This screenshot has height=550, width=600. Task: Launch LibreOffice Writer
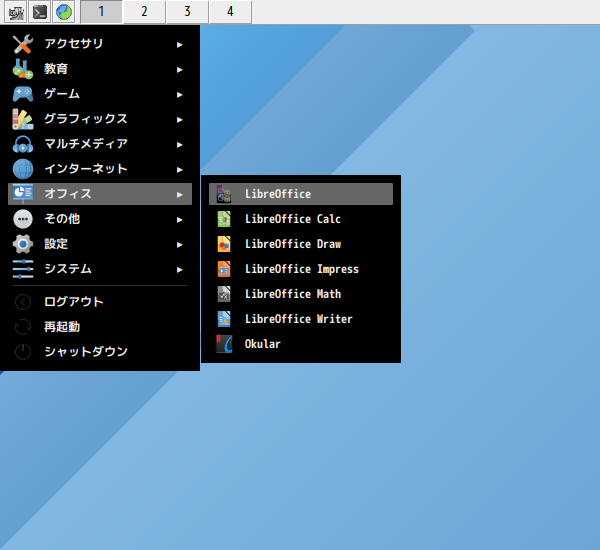coord(301,319)
